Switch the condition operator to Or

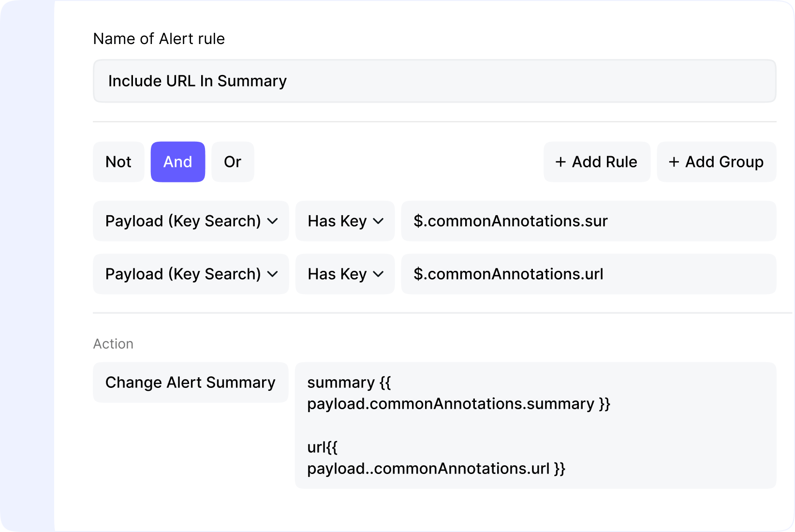(233, 162)
